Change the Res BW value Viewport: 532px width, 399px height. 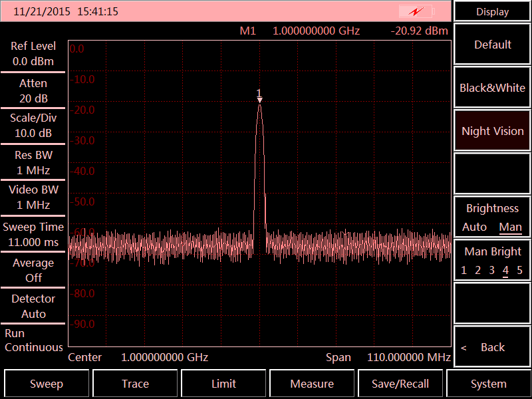33,162
